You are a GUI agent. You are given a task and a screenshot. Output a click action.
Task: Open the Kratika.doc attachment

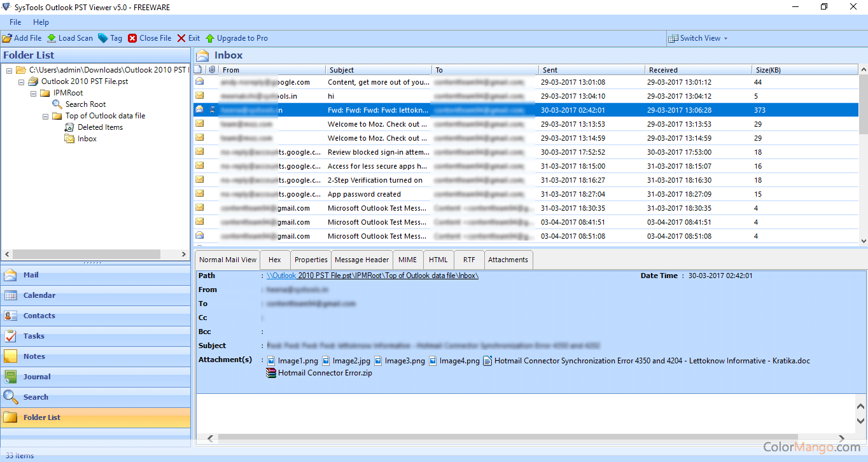click(x=647, y=361)
